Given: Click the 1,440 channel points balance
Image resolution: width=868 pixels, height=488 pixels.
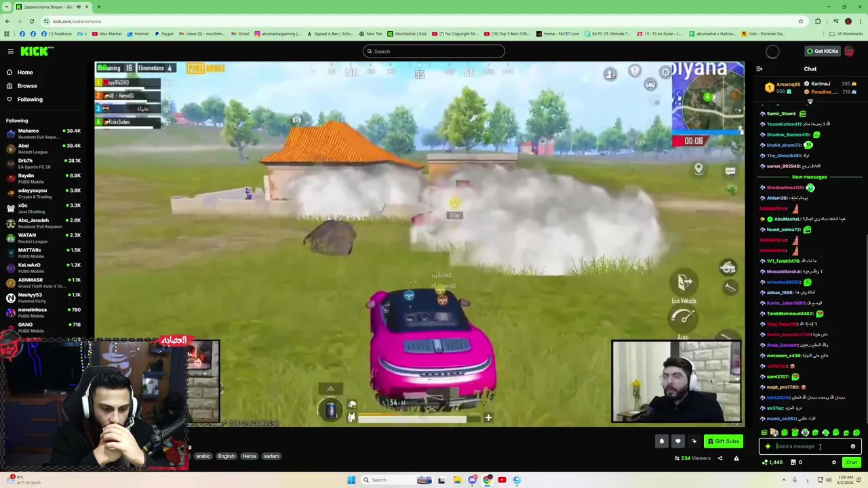Looking at the screenshot, I should [772, 462].
